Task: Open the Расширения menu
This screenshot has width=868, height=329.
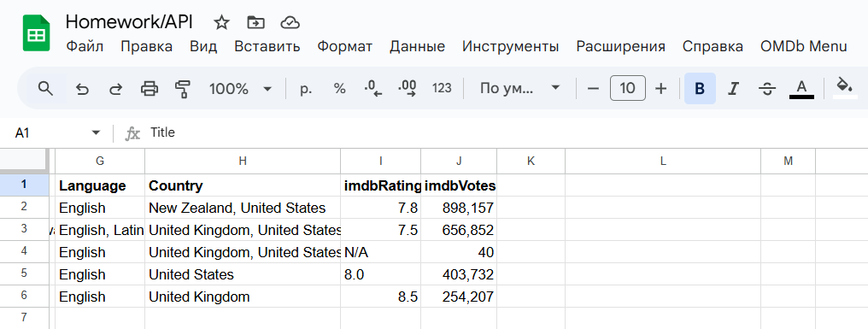Action: click(620, 46)
